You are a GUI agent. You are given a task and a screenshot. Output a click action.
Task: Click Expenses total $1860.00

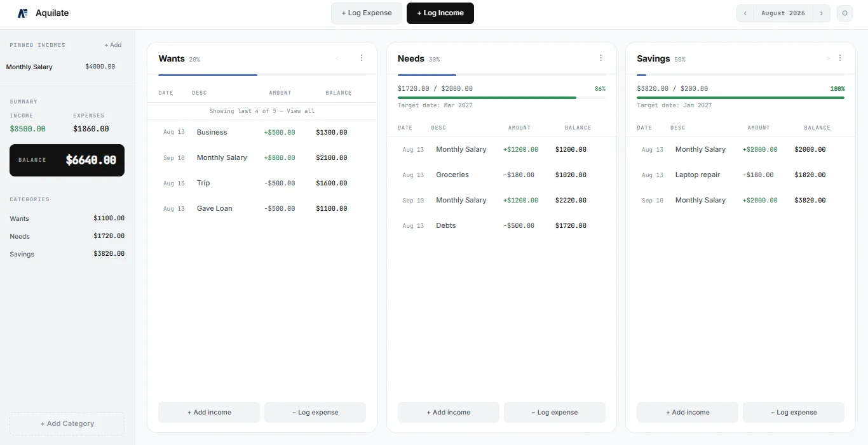point(91,129)
